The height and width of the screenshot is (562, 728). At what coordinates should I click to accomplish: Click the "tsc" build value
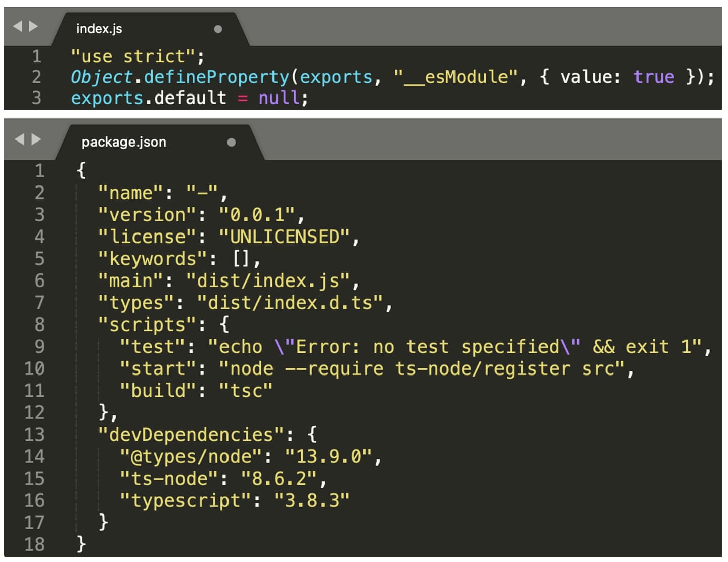click(246, 391)
